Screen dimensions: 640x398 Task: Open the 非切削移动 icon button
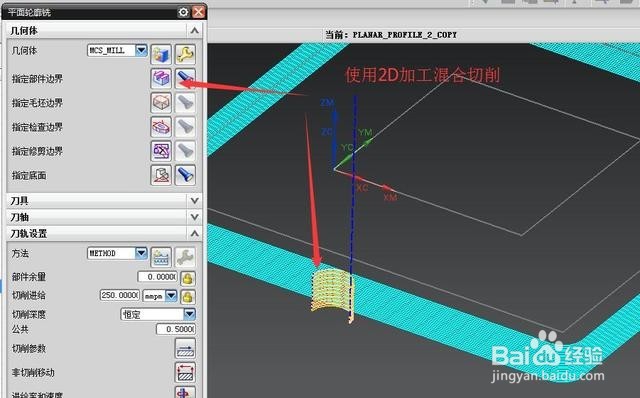tap(185, 373)
